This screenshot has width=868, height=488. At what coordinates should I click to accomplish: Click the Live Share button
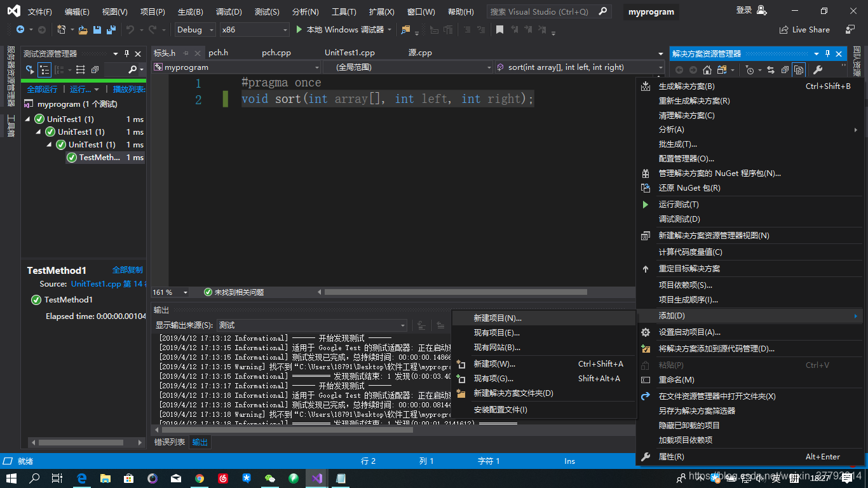pos(804,29)
